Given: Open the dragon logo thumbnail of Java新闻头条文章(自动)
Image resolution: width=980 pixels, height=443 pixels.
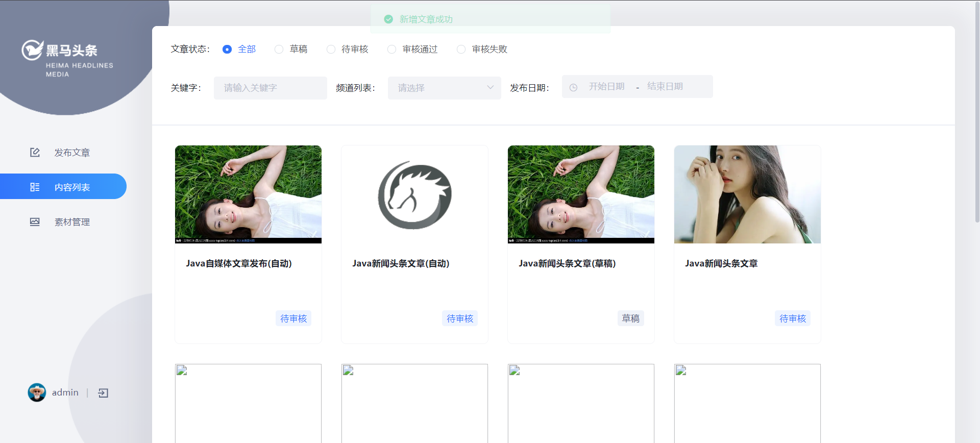Looking at the screenshot, I should pos(414,194).
